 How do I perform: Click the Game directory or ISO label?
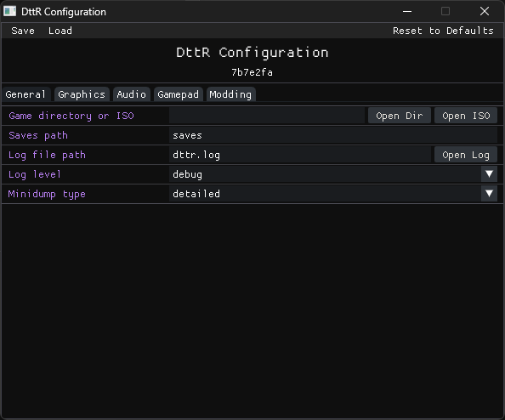point(71,116)
